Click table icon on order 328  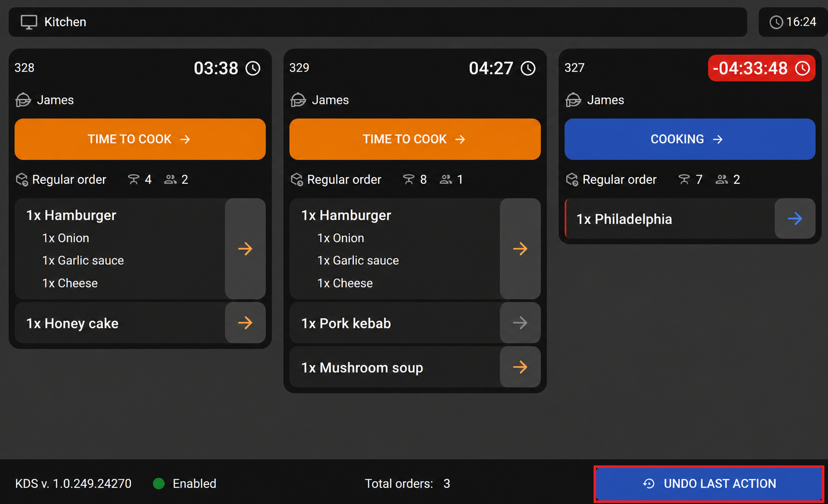(133, 179)
